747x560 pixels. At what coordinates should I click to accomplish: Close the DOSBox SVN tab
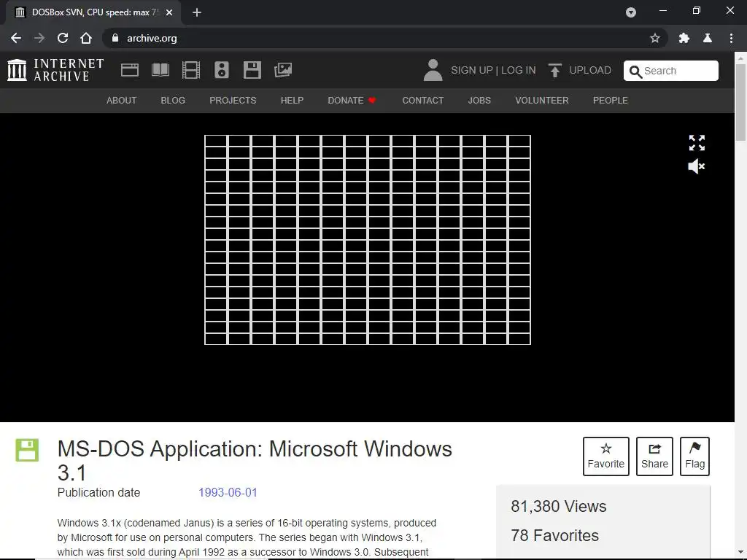pyautogui.click(x=169, y=12)
